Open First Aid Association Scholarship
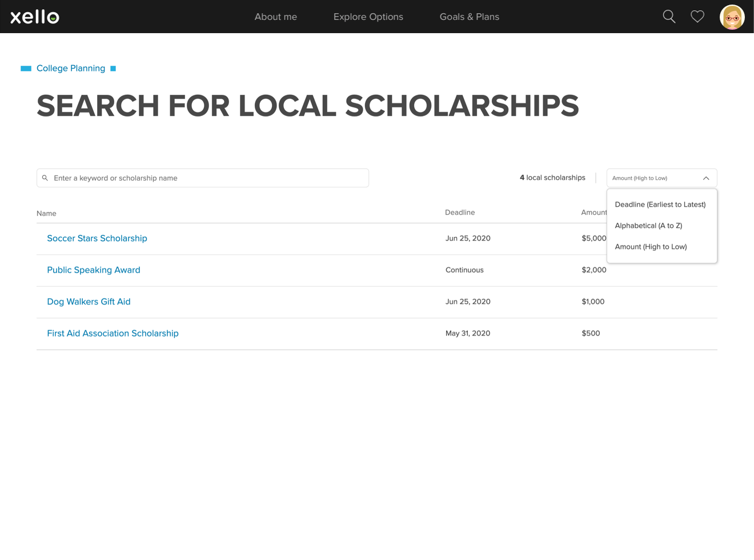This screenshot has width=754, height=560. [x=113, y=333]
